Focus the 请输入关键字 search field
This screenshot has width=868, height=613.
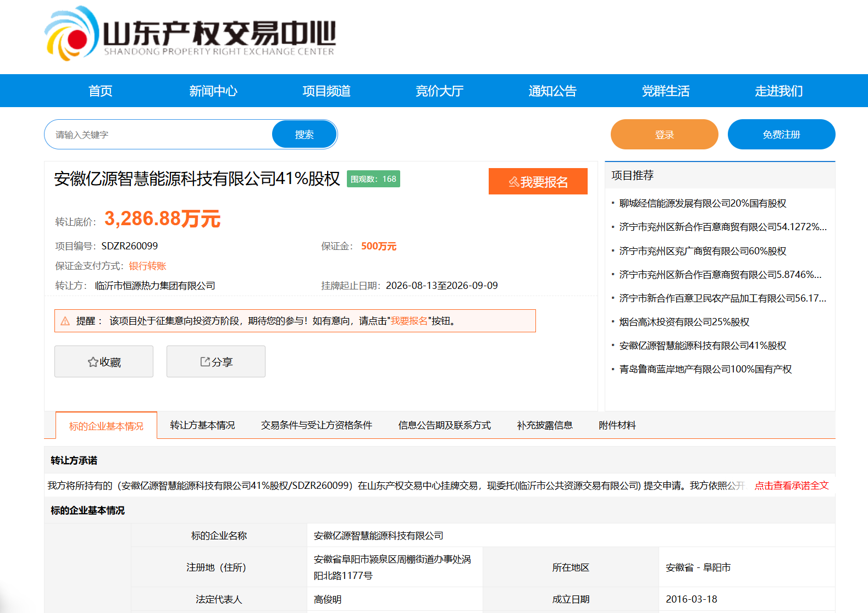(159, 135)
